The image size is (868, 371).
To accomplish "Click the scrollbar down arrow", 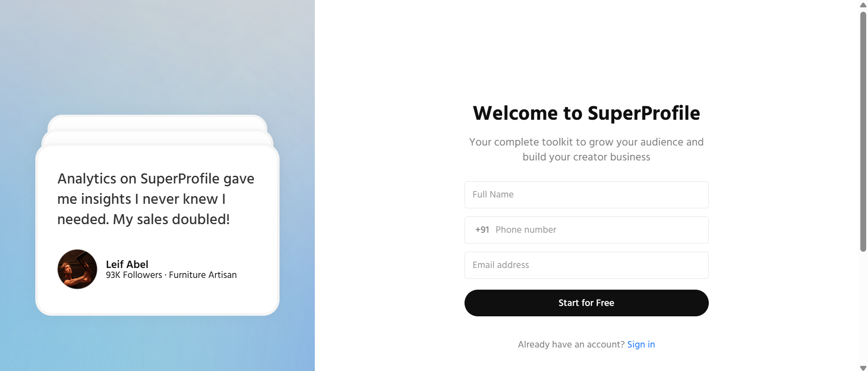I will (x=863, y=368).
